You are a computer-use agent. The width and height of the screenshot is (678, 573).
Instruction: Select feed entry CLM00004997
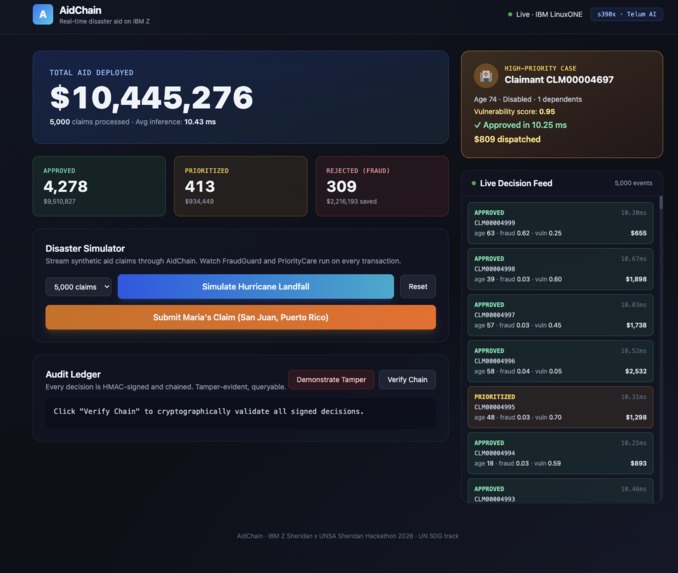pos(560,315)
